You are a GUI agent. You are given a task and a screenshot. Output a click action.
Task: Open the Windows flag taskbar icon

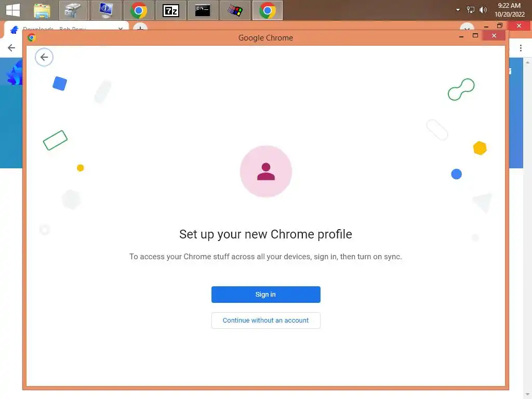coord(235,10)
